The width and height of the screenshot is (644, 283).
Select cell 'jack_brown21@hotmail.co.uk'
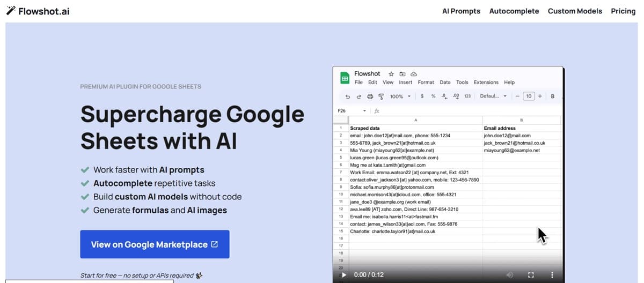522,143
